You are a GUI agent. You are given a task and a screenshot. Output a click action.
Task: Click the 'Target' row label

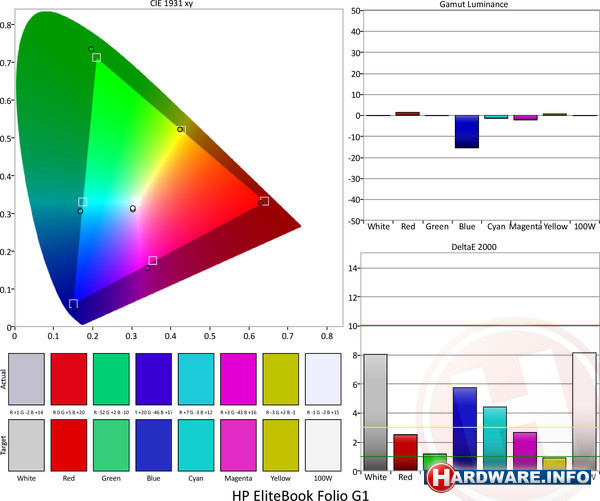tap(3, 445)
